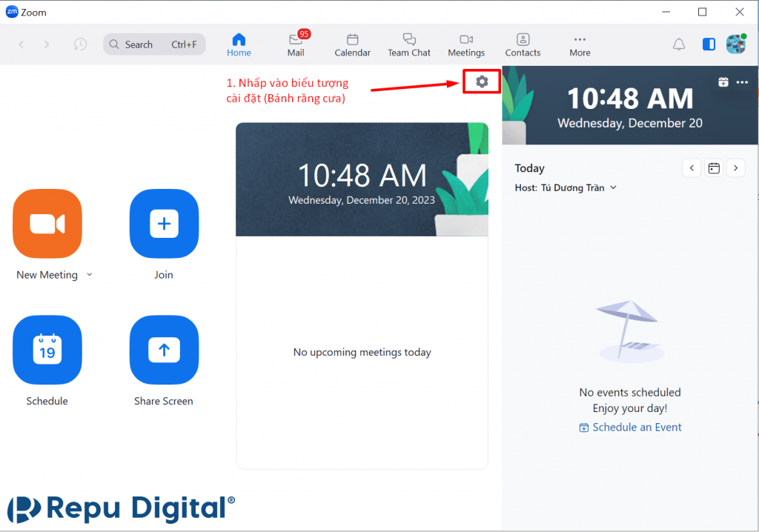
Task: Click the Search input field
Action: pos(154,44)
